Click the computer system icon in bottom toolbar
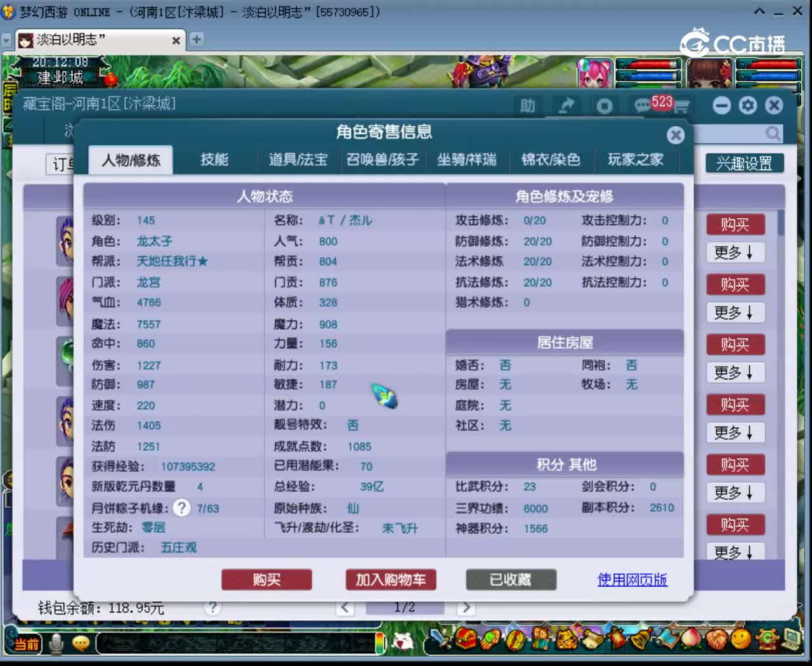Viewport: 812px width, 666px height. coord(792,638)
